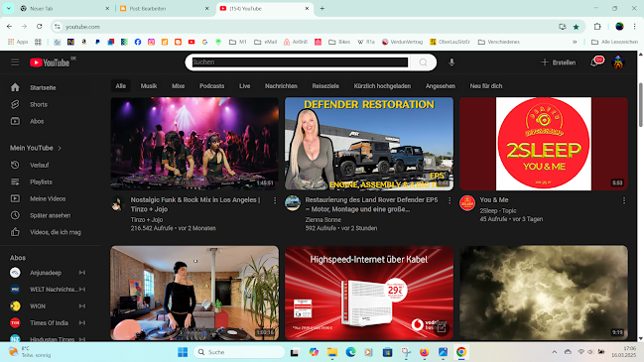
Task: Open the Facebook bookmark
Action: (138, 42)
